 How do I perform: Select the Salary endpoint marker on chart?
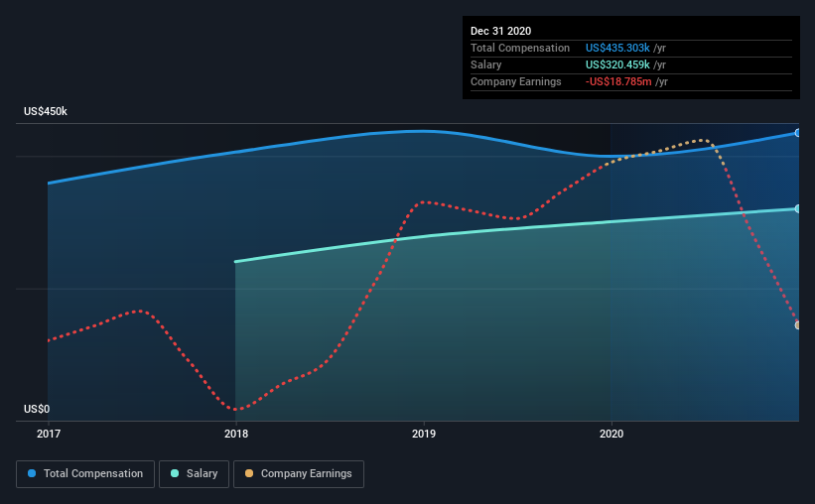point(797,209)
